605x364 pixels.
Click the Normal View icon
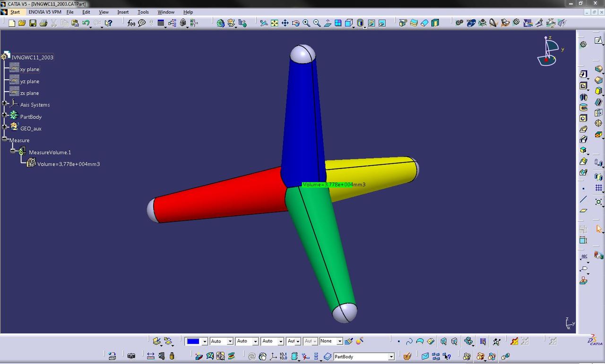point(328,23)
